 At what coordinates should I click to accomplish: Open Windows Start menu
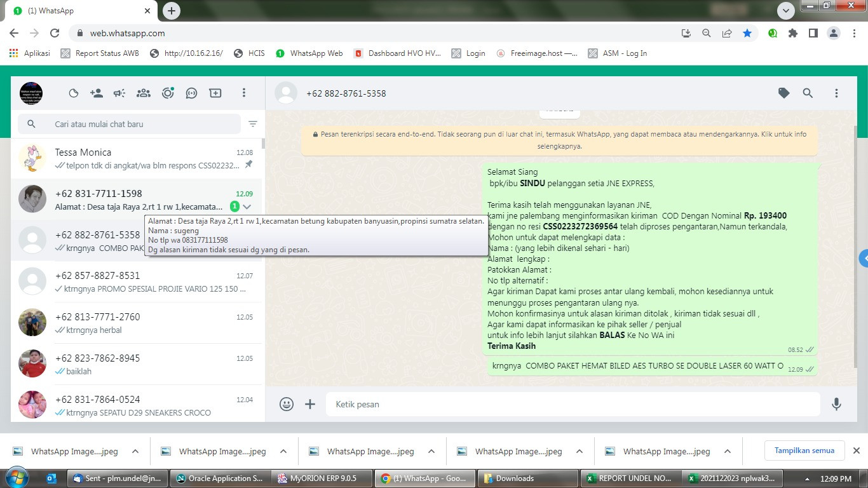pos(17,478)
